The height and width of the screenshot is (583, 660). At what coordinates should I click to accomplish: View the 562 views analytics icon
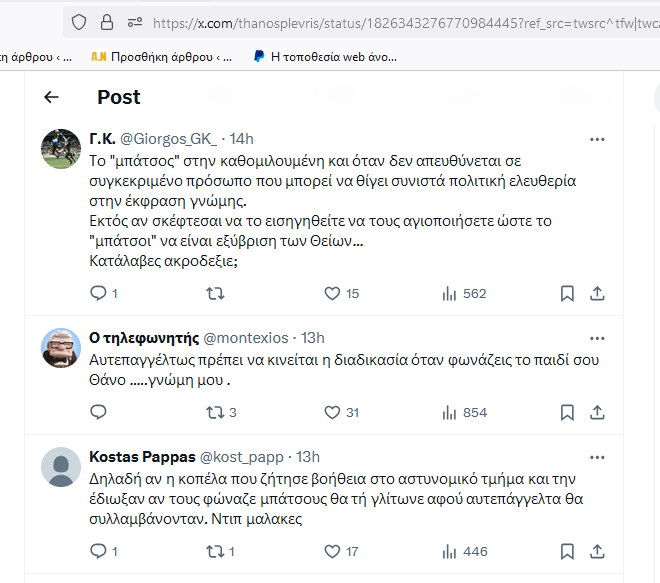pos(449,293)
